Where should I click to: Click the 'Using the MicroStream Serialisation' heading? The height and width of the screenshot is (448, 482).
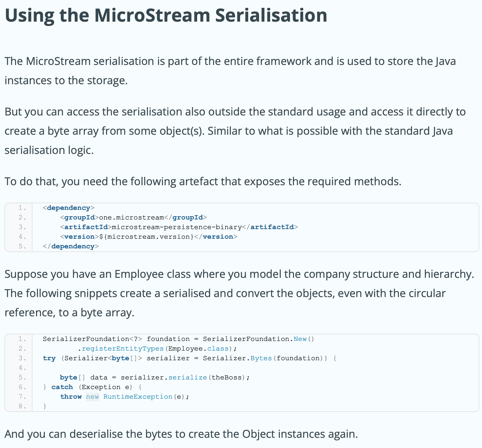166,16
